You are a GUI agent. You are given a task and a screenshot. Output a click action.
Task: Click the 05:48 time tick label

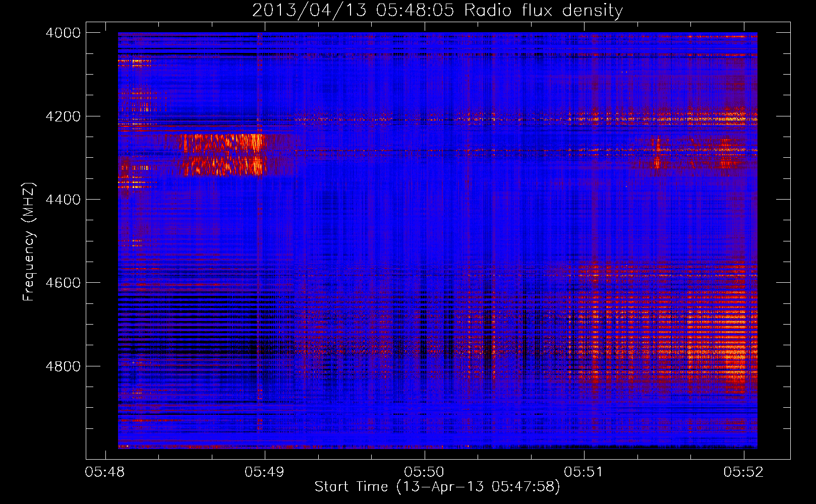[105, 472]
